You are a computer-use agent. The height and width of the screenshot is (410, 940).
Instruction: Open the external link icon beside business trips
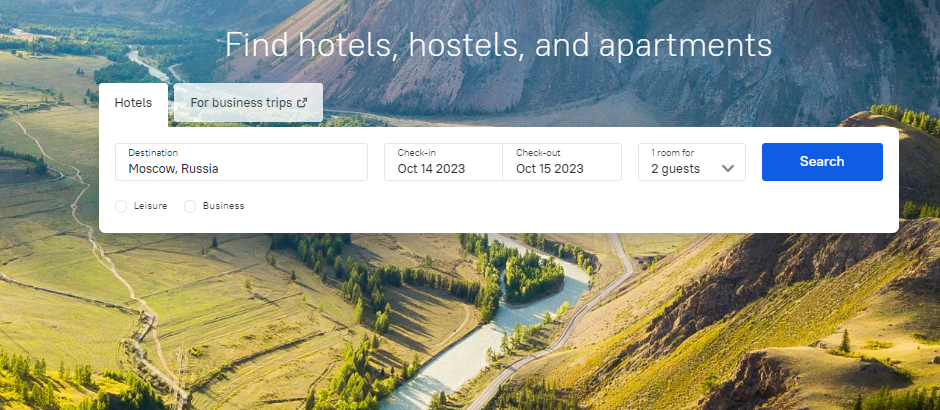coord(302,102)
